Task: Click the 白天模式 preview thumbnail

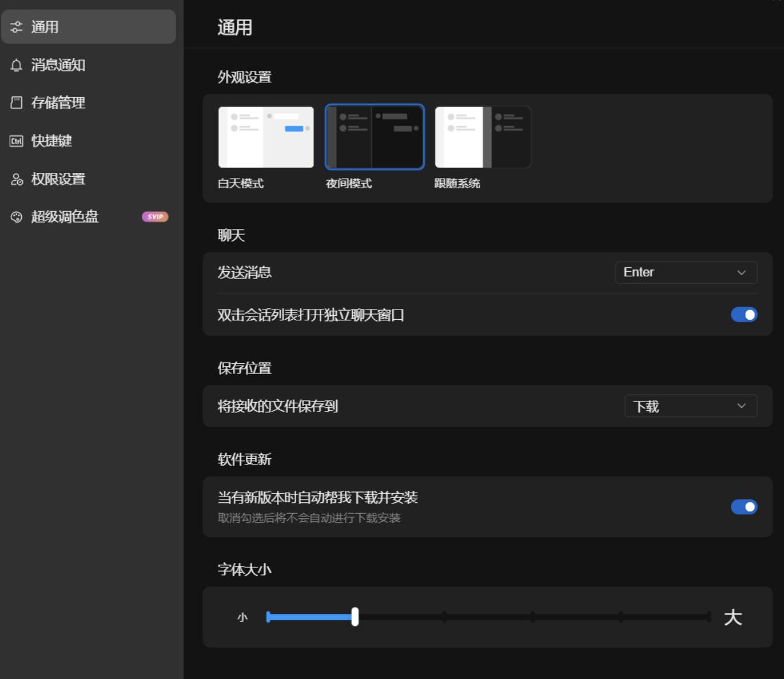Action: tap(266, 137)
